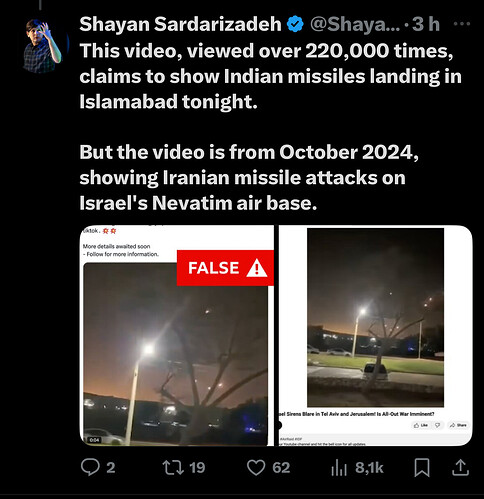The width and height of the screenshot is (484, 499).
Task: Bookmark this tweet
Action: pyautogui.click(x=422, y=467)
